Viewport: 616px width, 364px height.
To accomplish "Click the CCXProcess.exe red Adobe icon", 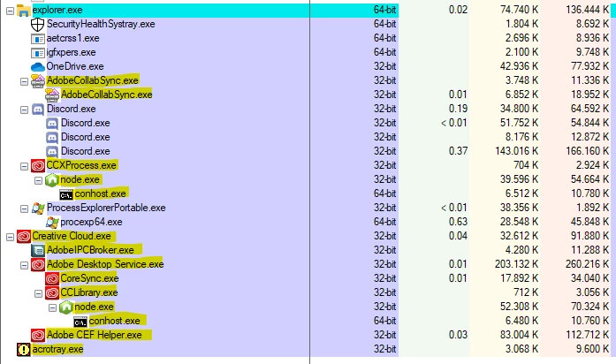I will click(38, 166).
